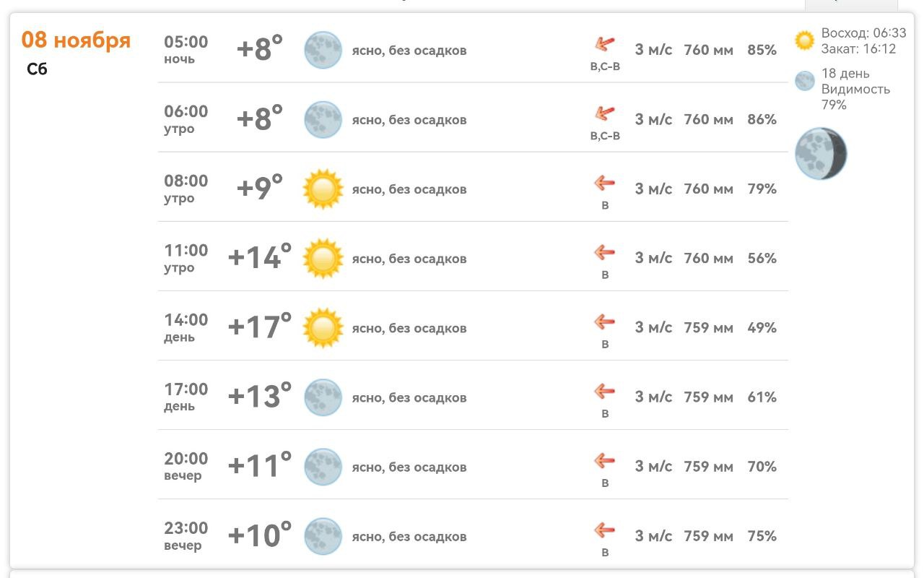Click the sunrise sun icon beside Восход

[804, 40]
